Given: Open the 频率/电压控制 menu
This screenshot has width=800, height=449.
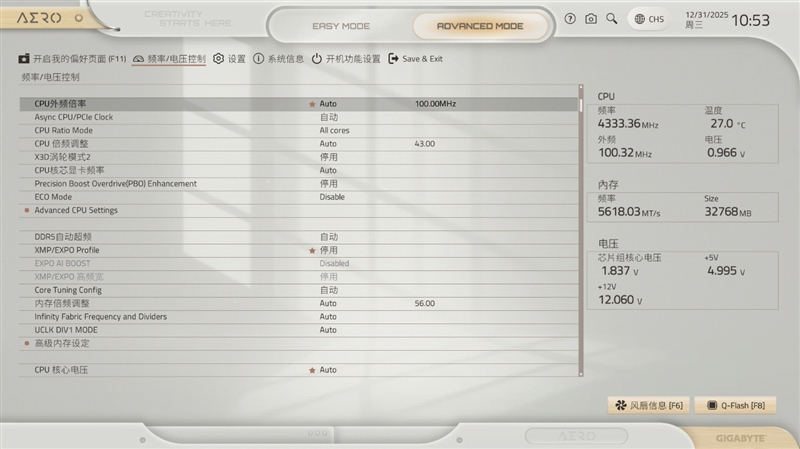Looking at the screenshot, I should pos(169,59).
